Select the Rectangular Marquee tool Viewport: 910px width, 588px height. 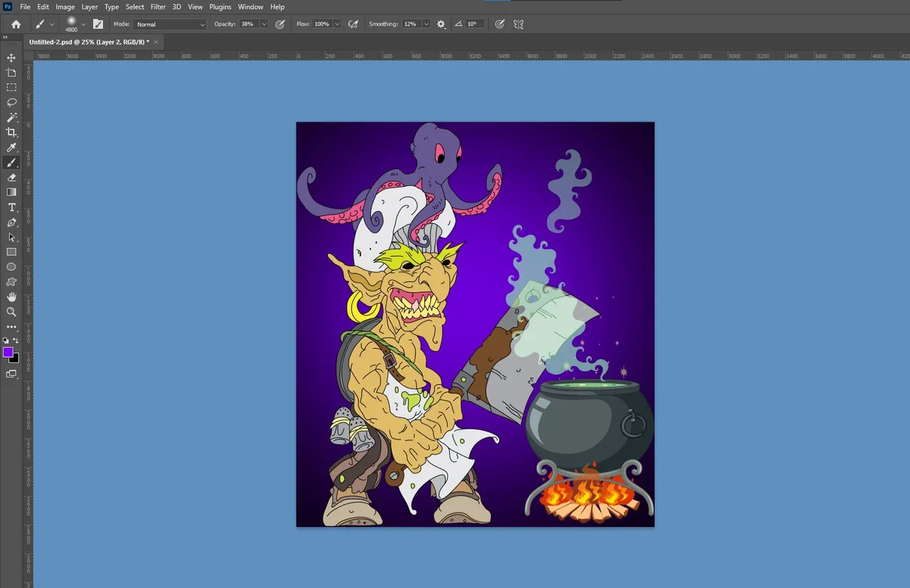tap(11, 87)
